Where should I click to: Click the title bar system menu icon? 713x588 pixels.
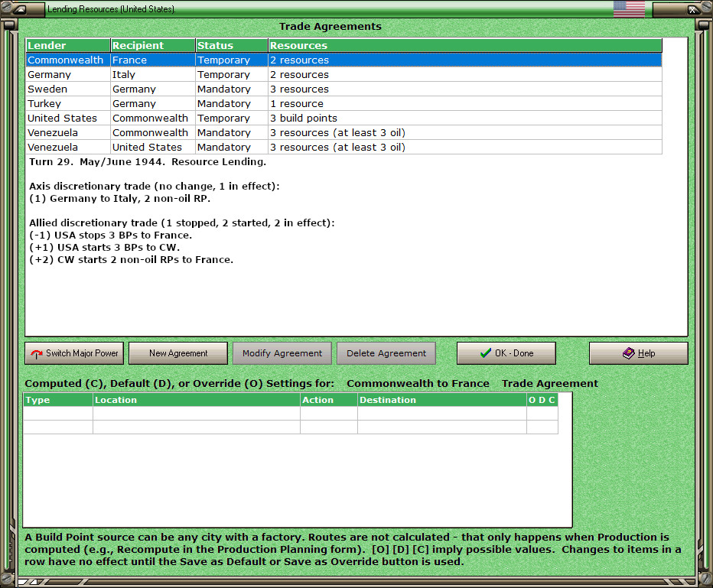21,9
